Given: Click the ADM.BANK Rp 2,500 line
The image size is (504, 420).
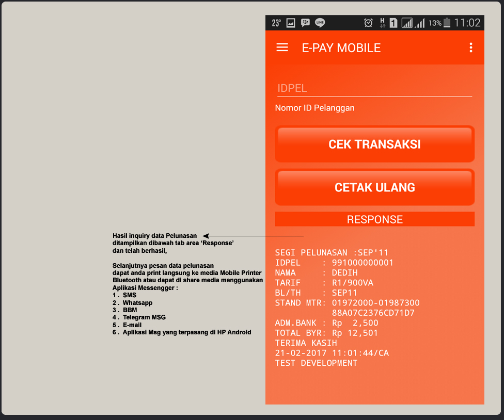Looking at the screenshot, I should point(326,322).
